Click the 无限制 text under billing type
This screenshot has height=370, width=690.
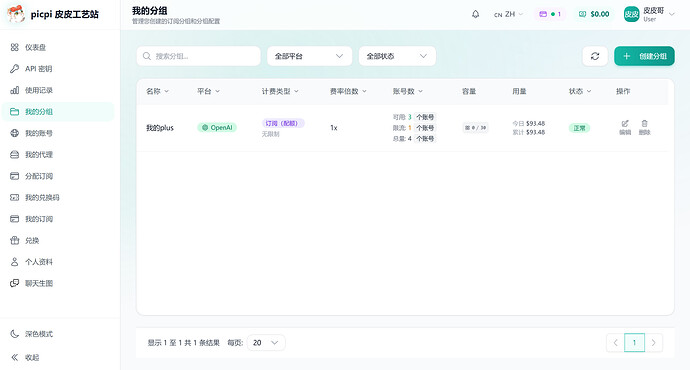coord(270,134)
